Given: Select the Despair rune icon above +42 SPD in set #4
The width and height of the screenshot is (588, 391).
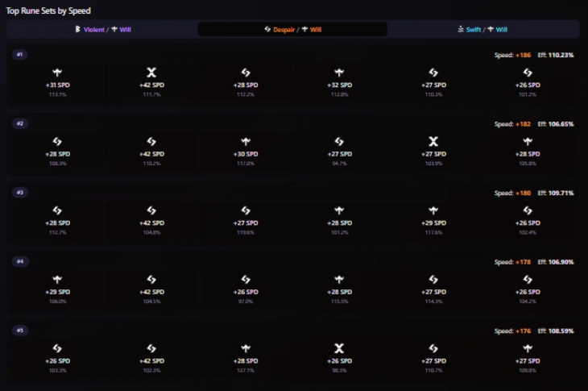Looking at the screenshot, I should coord(151,280).
